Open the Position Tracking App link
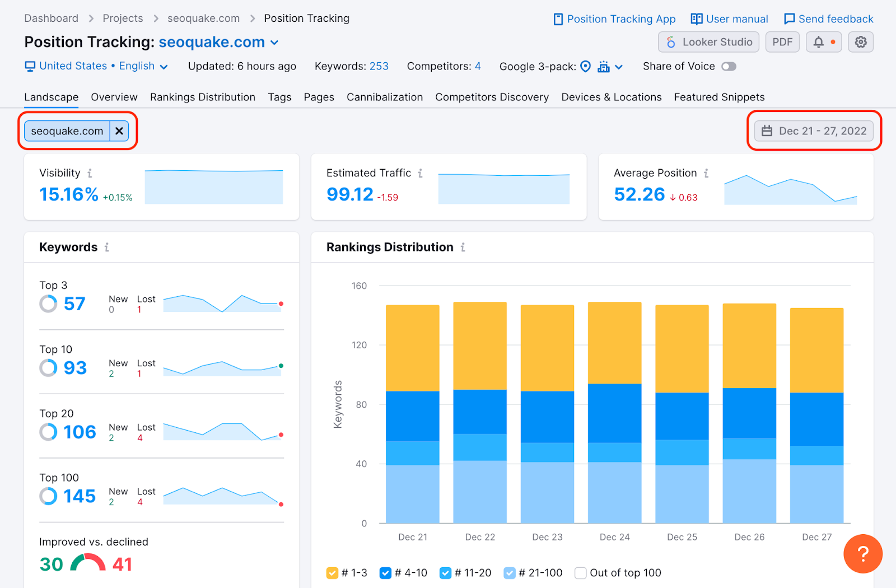 614,19
